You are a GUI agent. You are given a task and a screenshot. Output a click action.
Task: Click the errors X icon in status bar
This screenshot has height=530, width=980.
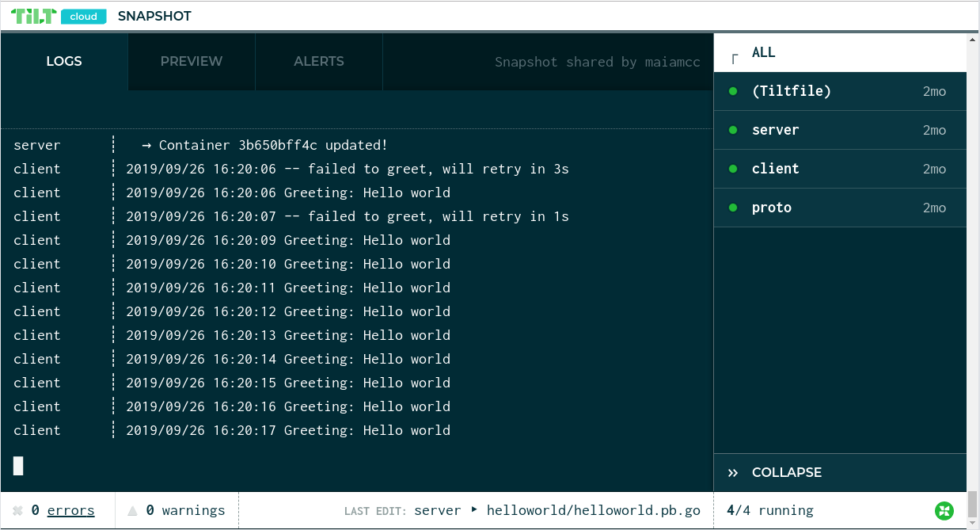point(17,511)
